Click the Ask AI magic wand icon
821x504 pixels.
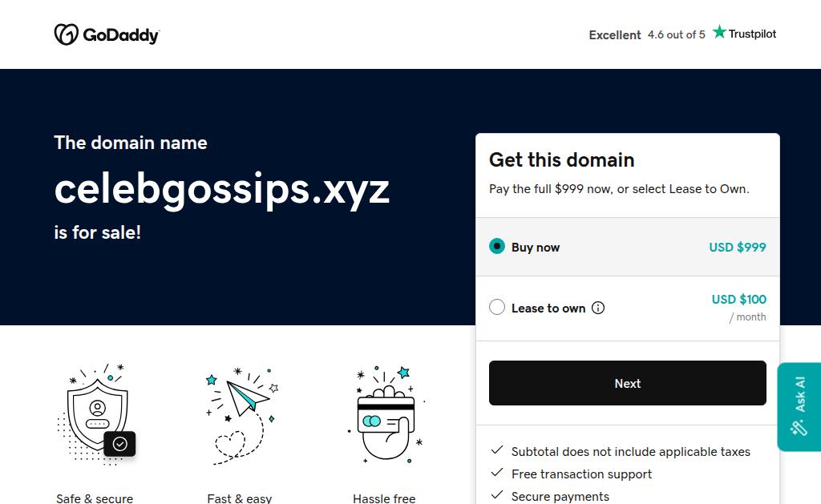pos(799,428)
